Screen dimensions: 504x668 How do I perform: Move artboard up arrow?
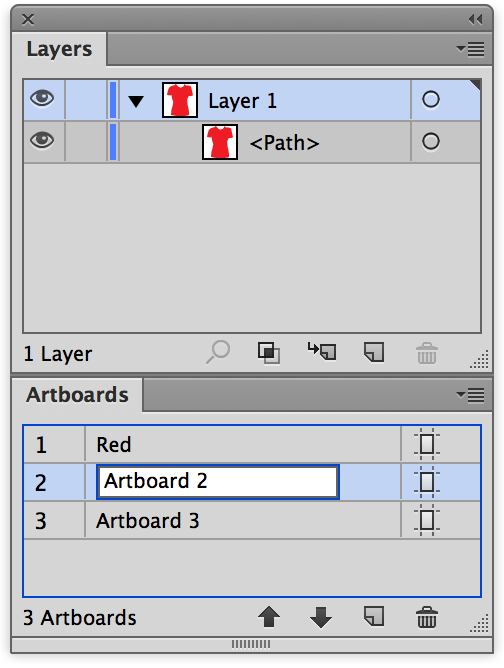point(269,617)
